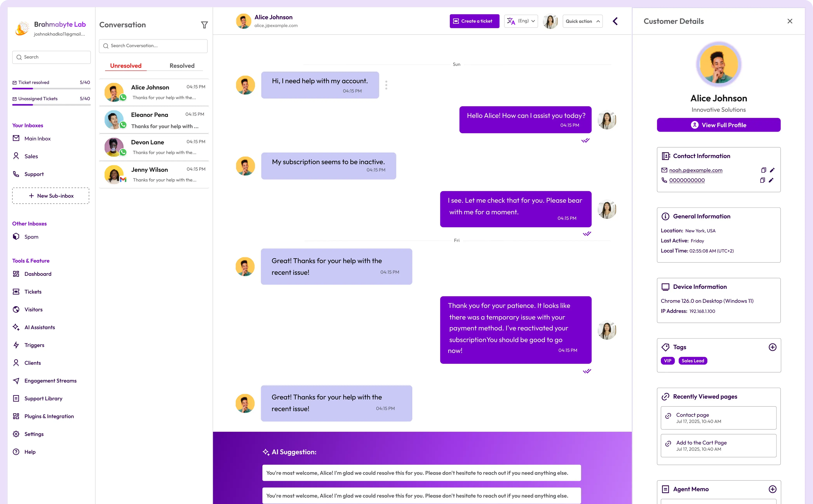This screenshot has width=813, height=504.
Task: Add a new tag with plus control
Action: pyautogui.click(x=773, y=347)
